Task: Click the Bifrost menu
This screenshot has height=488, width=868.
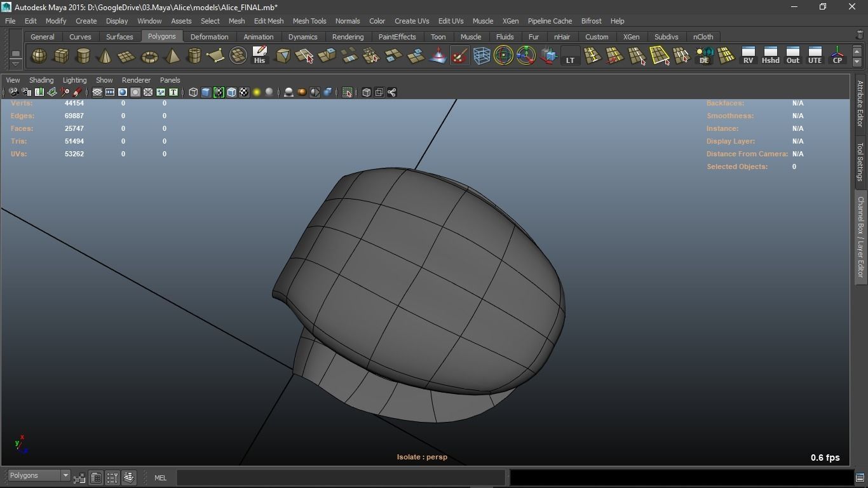Action: tap(591, 21)
